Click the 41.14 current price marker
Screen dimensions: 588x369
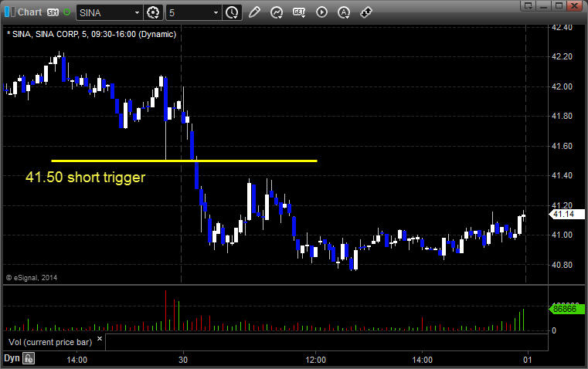coord(566,215)
